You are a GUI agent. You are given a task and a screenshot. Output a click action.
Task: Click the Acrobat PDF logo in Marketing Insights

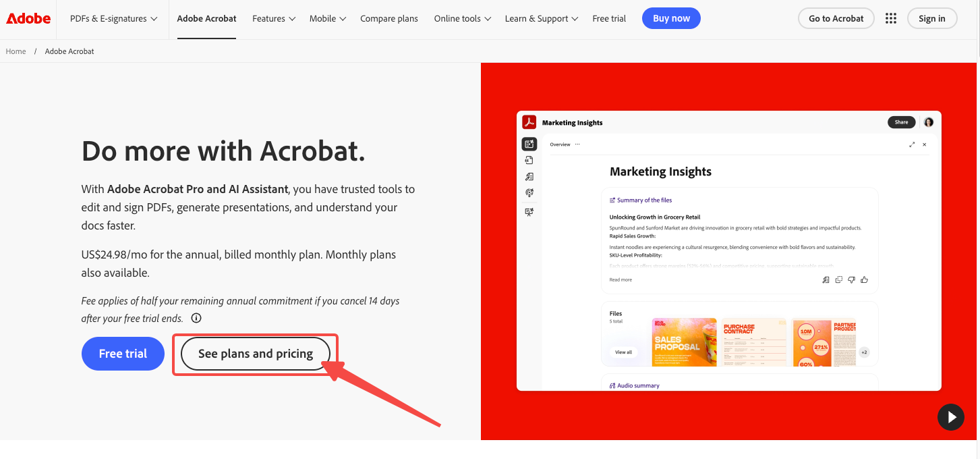(x=529, y=122)
